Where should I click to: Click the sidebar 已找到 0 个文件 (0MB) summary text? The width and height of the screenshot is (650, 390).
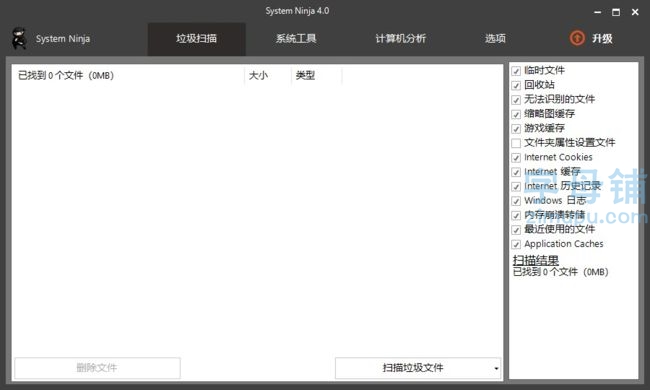tap(560, 272)
